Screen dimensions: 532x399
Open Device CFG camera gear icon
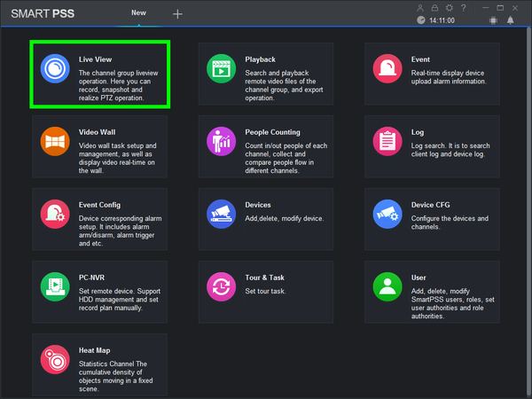pyautogui.click(x=387, y=214)
